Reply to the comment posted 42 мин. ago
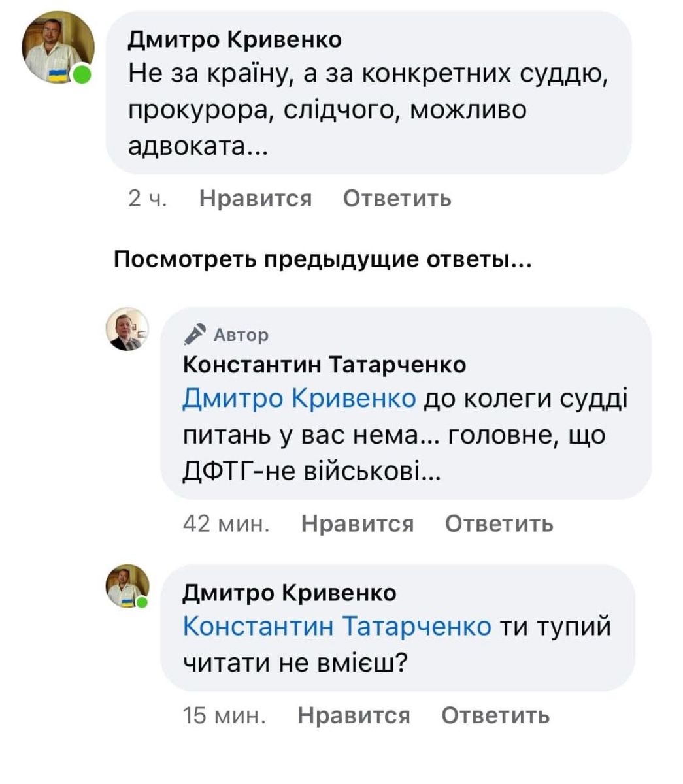This screenshot has width=683, height=784. point(499,523)
